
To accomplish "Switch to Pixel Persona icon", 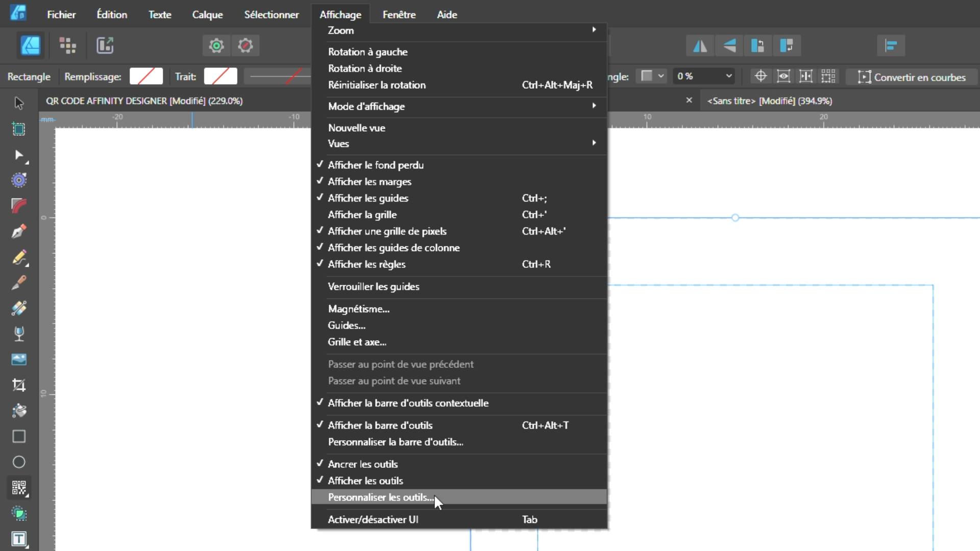I will coord(67,46).
